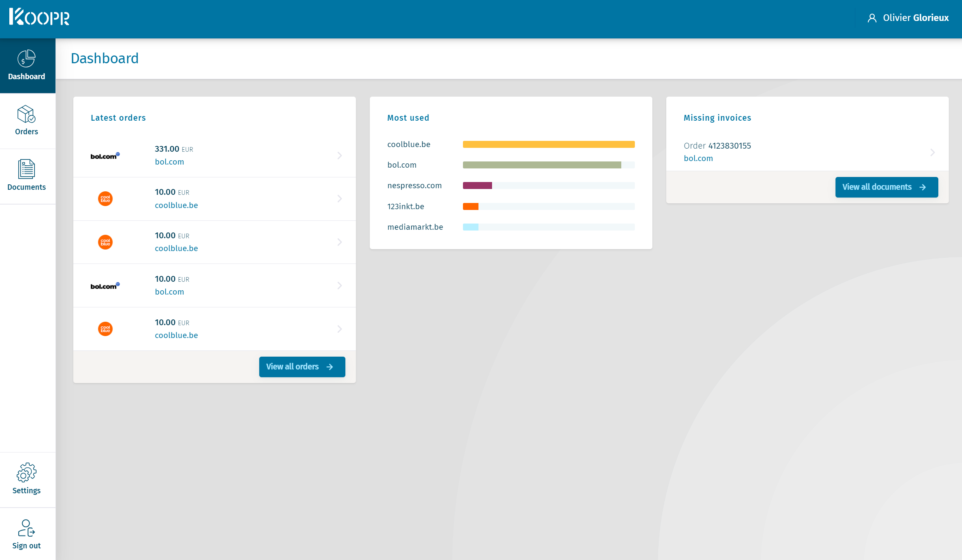This screenshot has width=962, height=560.
Task: Click the mediamarkt.be light blue usage bar
Action: tap(471, 227)
